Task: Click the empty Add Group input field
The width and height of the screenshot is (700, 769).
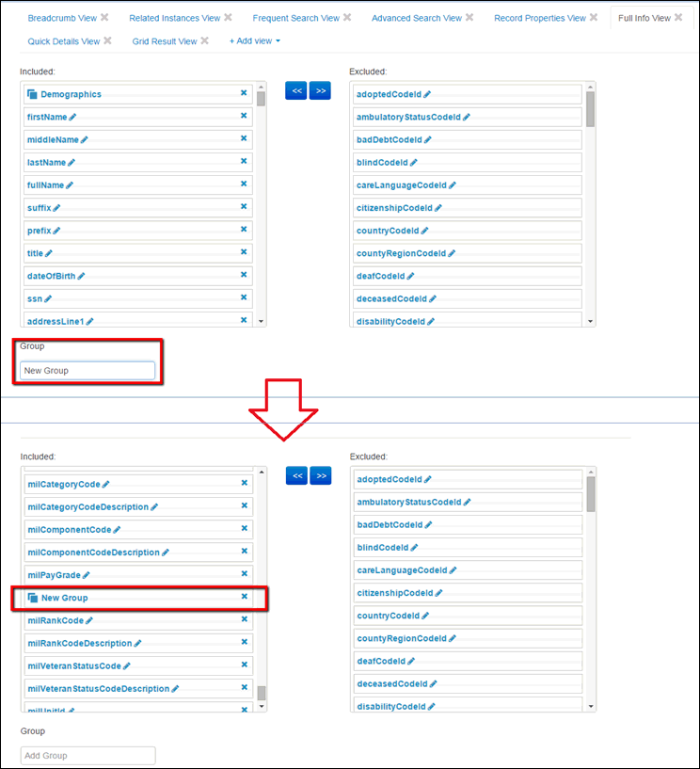Action: point(87,755)
